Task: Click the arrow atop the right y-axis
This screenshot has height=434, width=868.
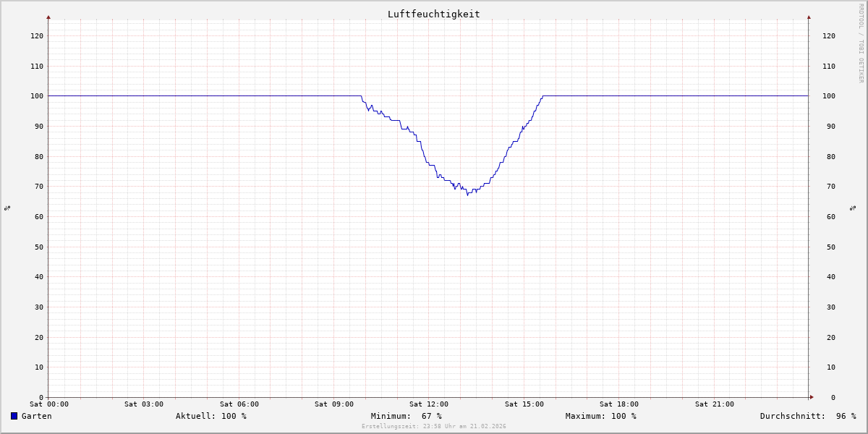Action: (x=809, y=17)
